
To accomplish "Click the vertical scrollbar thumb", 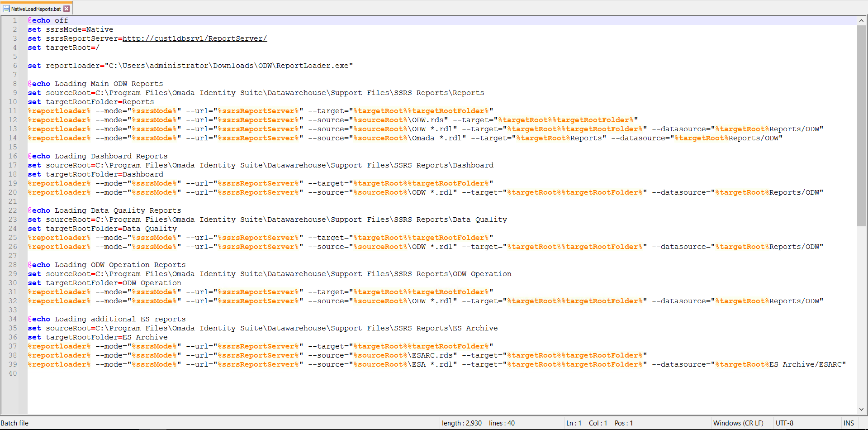I will pyautogui.click(x=861, y=125).
